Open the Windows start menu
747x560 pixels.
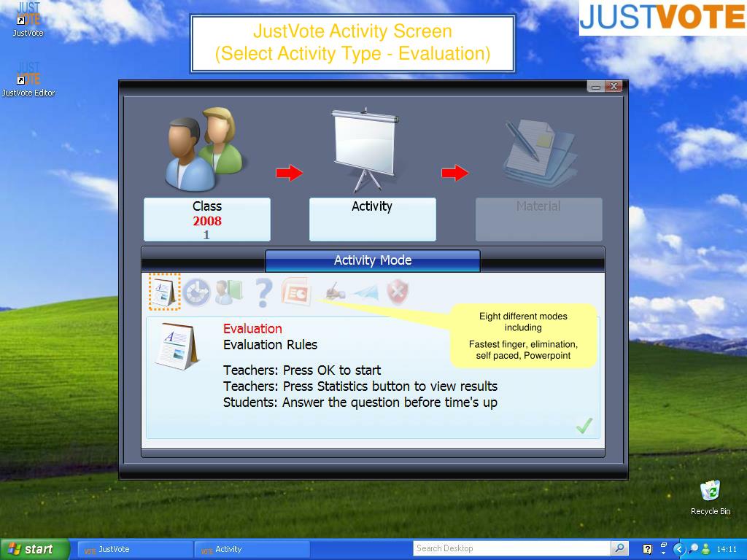click(x=34, y=549)
